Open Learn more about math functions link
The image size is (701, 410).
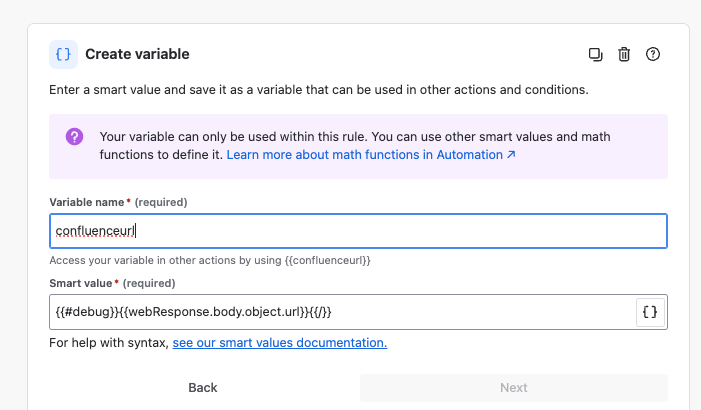point(365,156)
